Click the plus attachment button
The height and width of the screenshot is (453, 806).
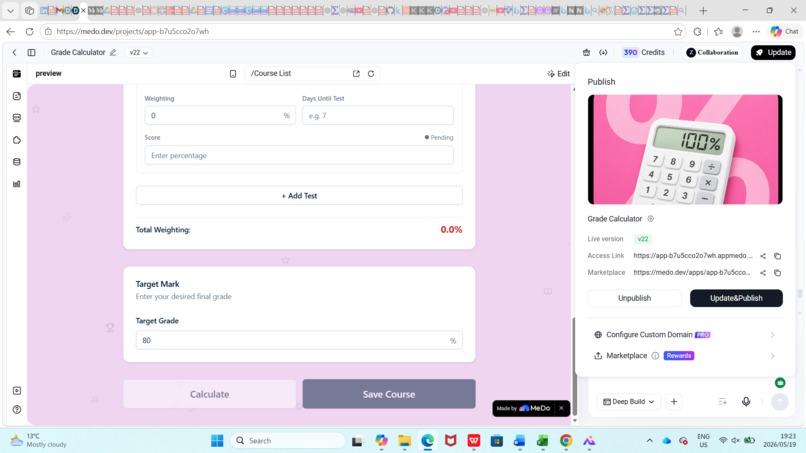(674, 402)
